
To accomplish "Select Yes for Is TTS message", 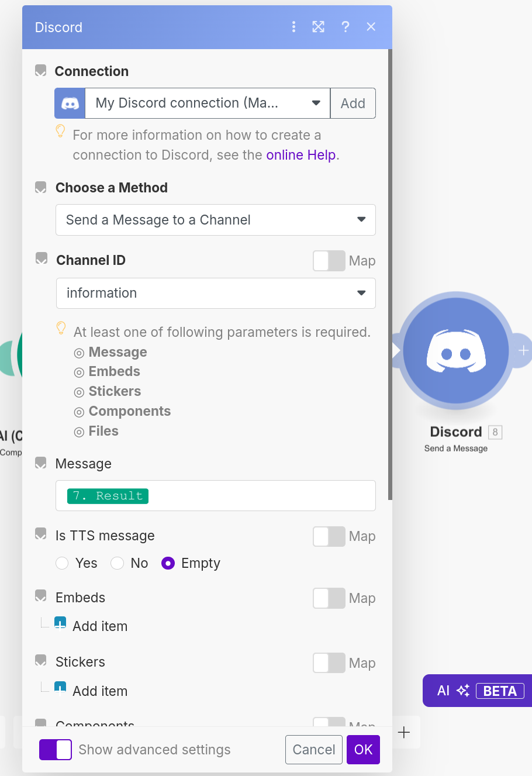I will 62,563.
